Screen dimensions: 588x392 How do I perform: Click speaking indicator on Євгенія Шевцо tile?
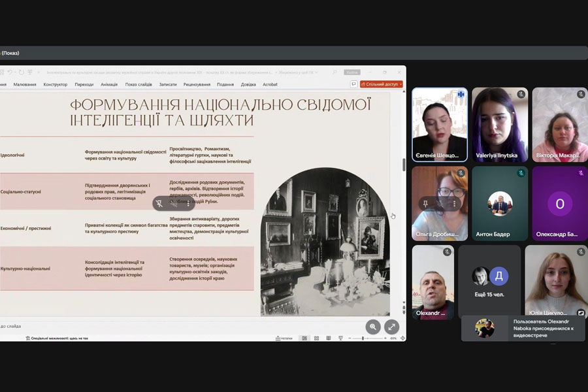(x=461, y=95)
